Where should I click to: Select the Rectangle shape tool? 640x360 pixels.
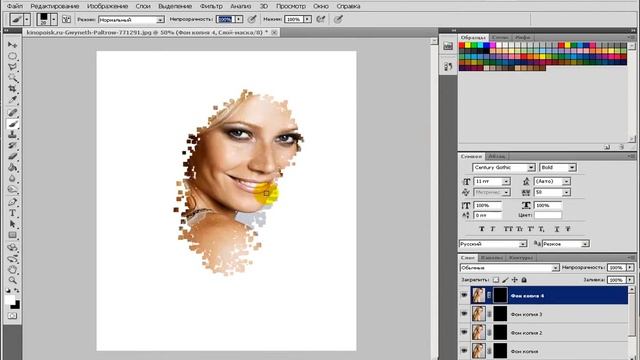(12, 235)
